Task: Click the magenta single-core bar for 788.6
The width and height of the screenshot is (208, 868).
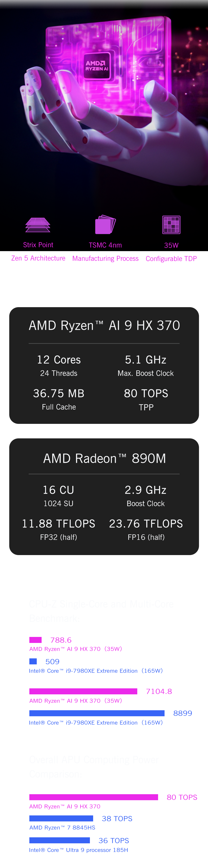Action: (35, 640)
